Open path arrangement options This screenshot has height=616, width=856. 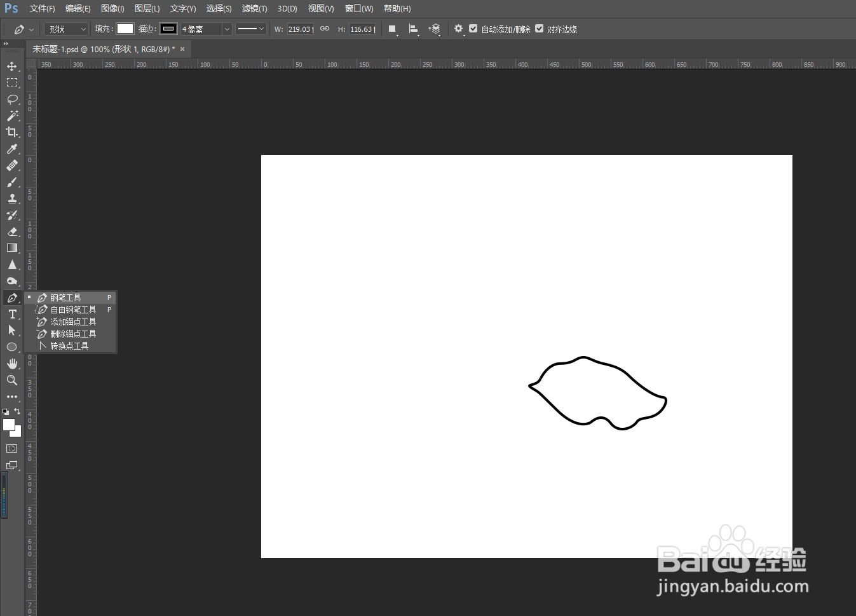point(435,29)
